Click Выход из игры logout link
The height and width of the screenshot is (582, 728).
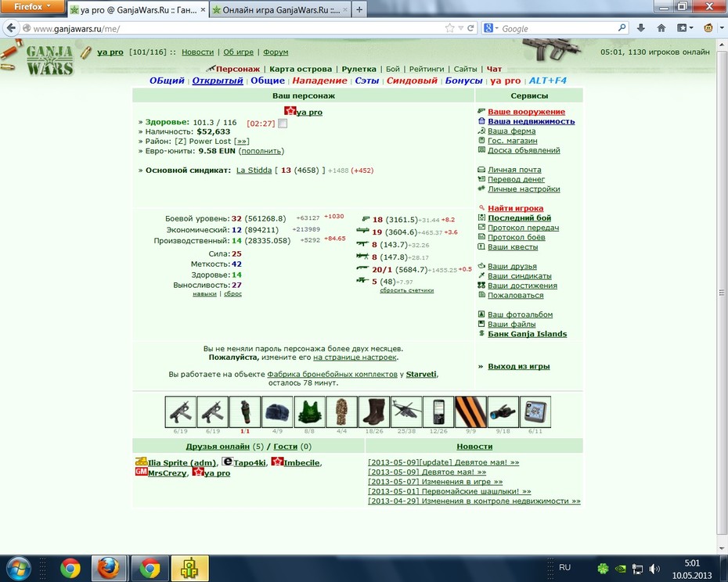click(519, 366)
